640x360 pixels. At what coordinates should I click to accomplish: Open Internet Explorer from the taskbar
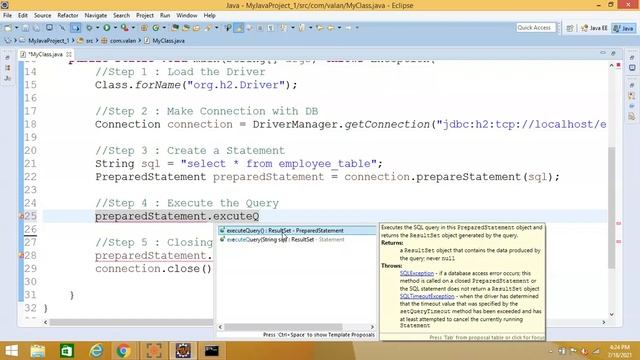96,351
